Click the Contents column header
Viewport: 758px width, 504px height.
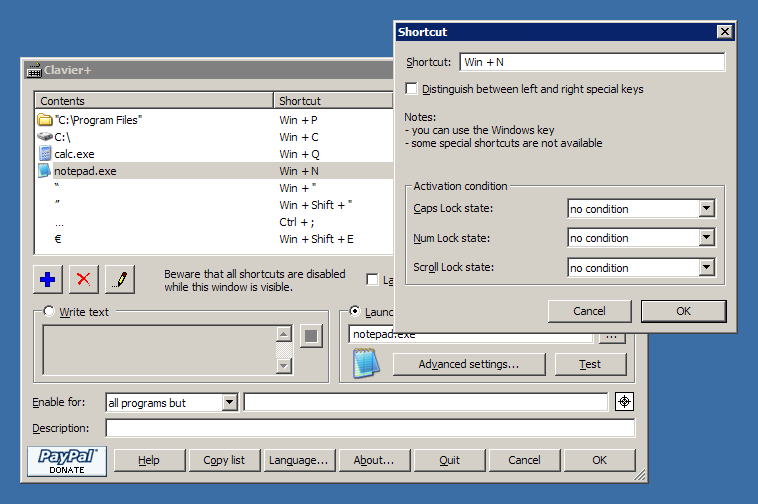click(154, 101)
